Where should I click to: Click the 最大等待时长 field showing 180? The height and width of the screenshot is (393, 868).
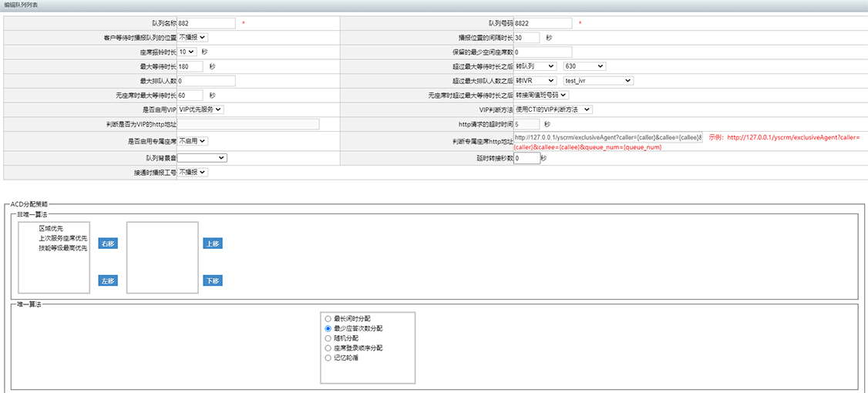[190, 66]
